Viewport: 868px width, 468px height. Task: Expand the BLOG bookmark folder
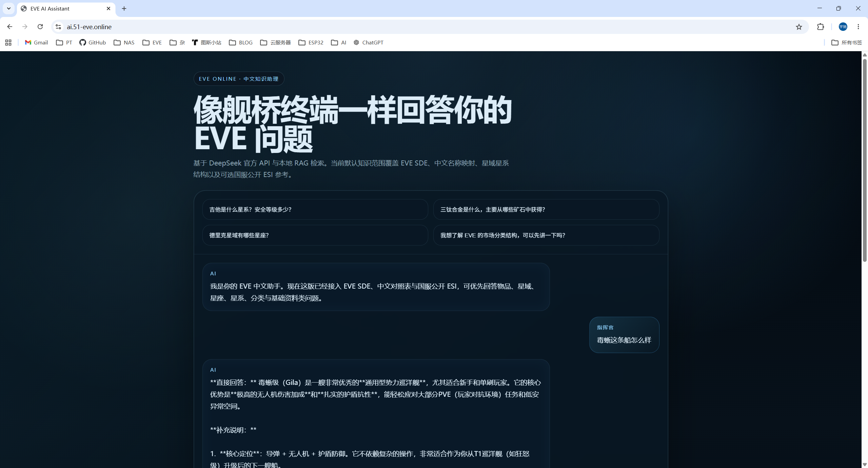click(241, 42)
